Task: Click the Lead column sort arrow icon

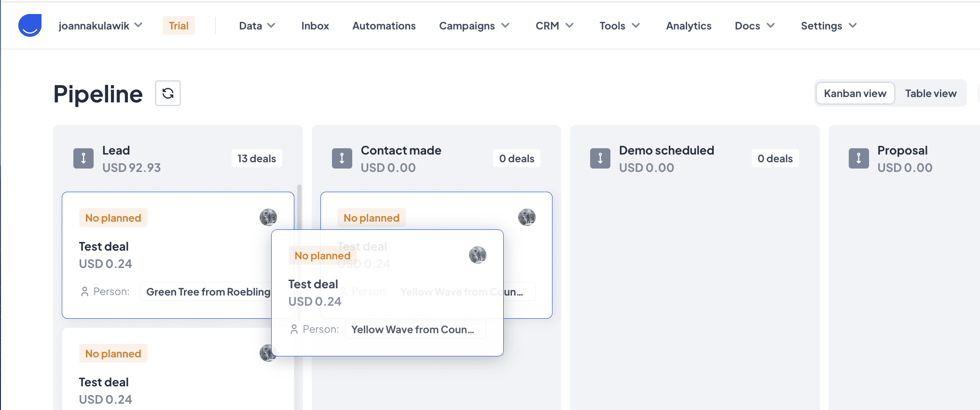Action: click(83, 158)
